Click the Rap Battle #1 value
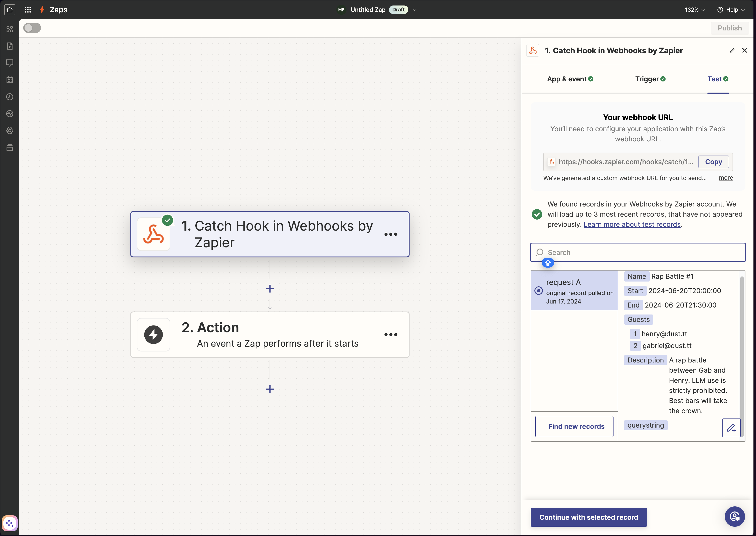 click(672, 277)
